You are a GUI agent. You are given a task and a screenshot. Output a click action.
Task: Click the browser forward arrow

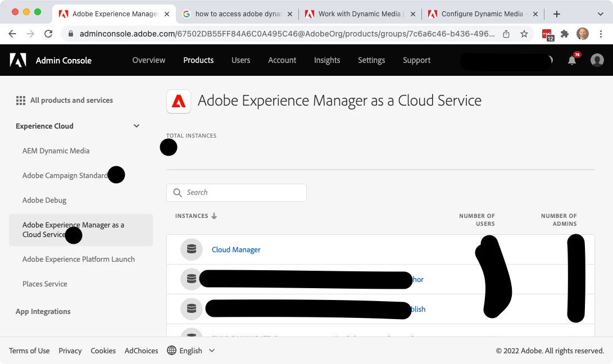point(30,34)
